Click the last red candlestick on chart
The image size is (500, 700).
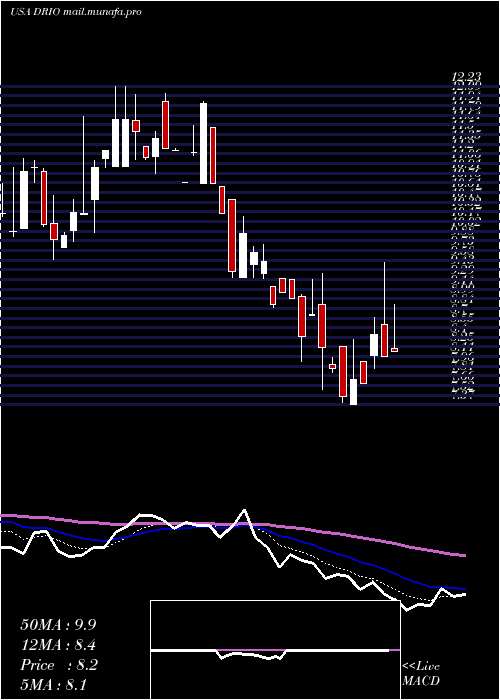[x=394, y=350]
